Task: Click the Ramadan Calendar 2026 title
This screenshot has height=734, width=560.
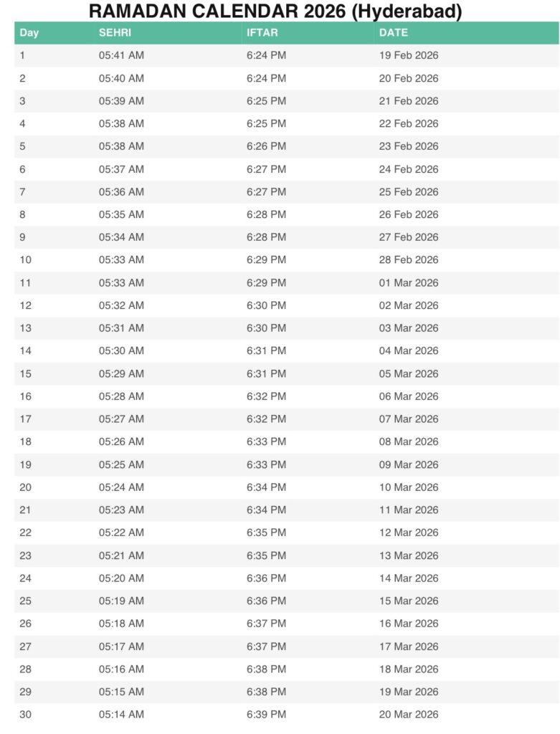Action: coord(275,11)
